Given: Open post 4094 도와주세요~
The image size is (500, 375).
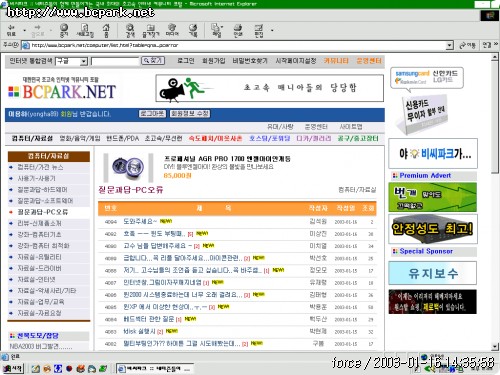Looking at the screenshot, I should point(140,221).
